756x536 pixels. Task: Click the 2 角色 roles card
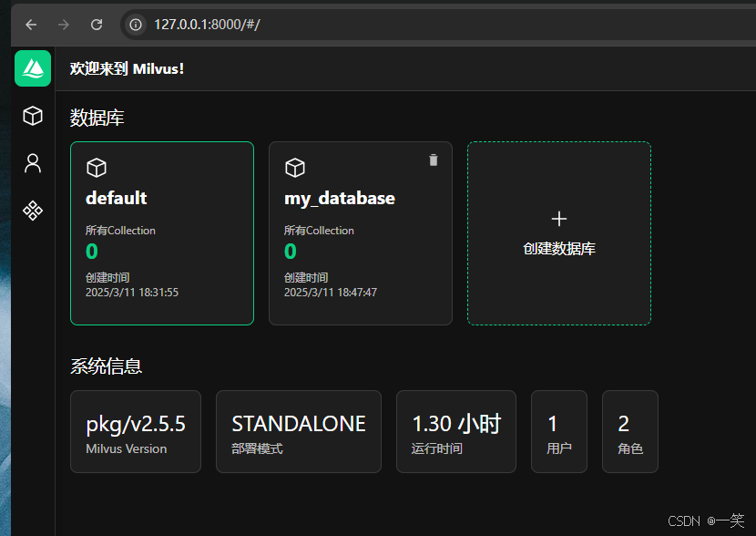click(630, 431)
